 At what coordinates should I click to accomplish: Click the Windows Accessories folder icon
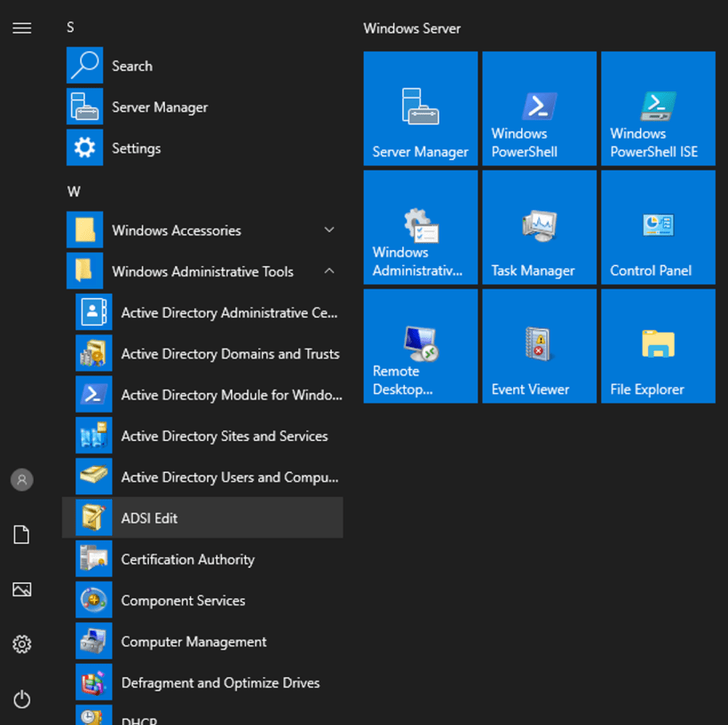coord(84,230)
